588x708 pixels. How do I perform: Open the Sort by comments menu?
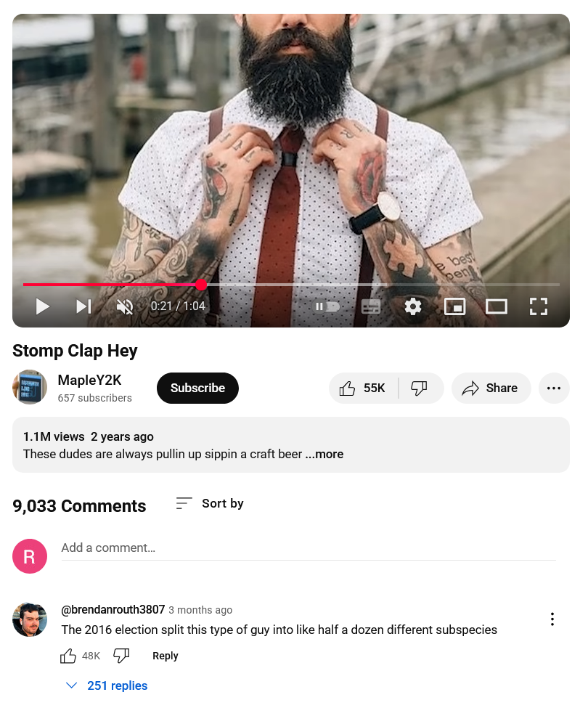pyautogui.click(x=210, y=503)
